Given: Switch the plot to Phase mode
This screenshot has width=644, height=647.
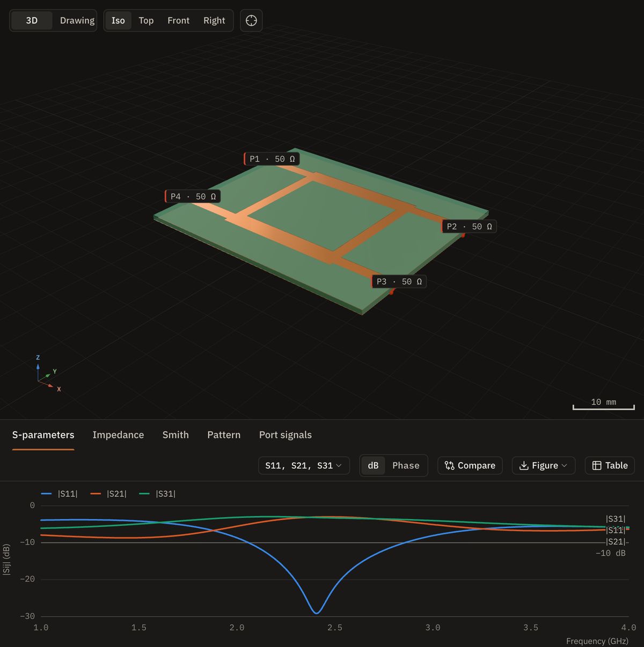Looking at the screenshot, I should click(406, 466).
